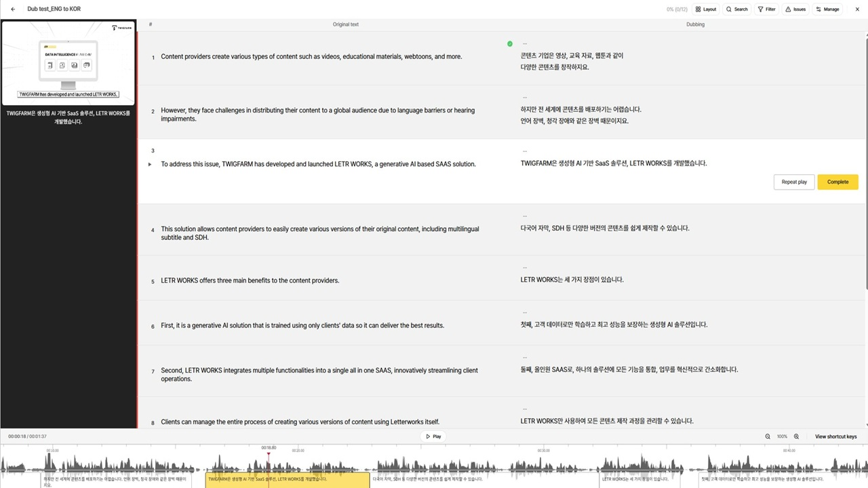
Task: Select the yellow highlighted timeline segment
Action: pos(288,480)
